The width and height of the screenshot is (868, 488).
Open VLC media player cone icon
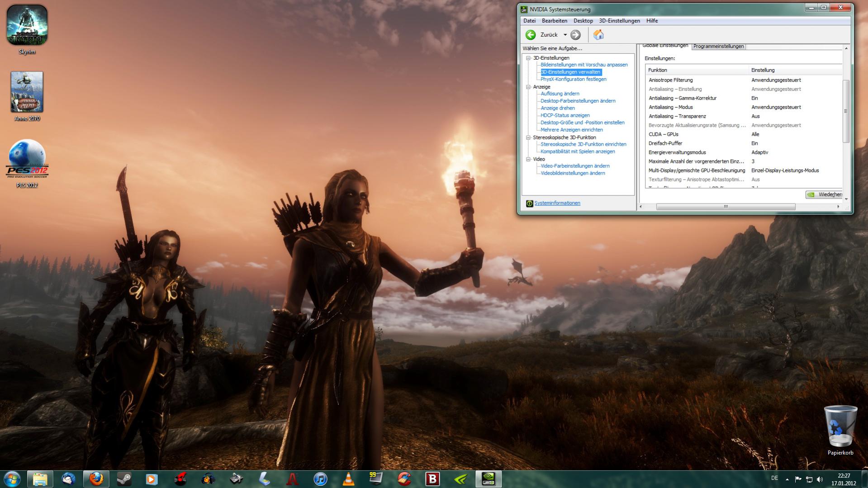pos(348,479)
